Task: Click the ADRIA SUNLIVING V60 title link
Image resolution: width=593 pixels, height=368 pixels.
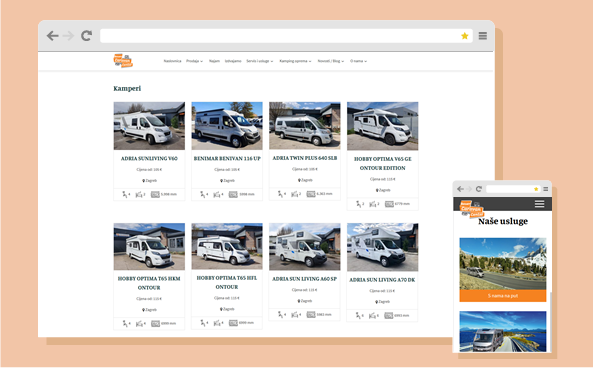Action: click(149, 158)
